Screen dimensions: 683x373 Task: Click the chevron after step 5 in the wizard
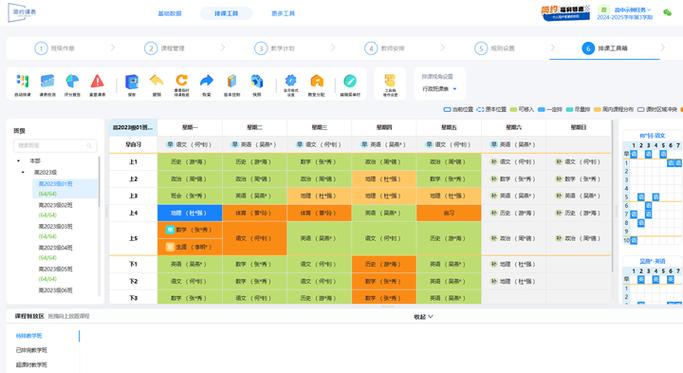point(553,48)
